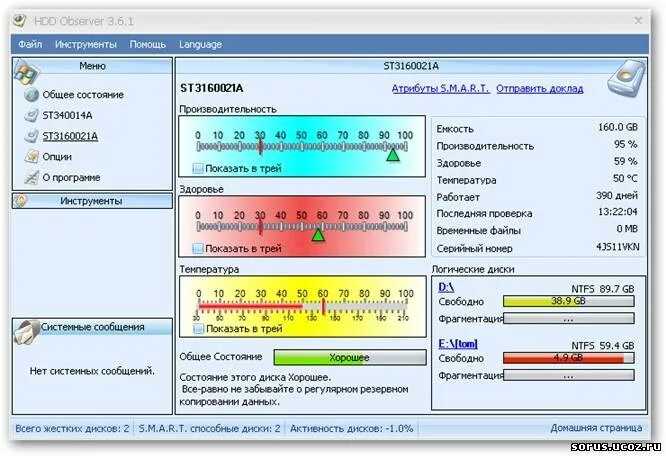Click the Температура value 50 °C
Viewport: 666px width, 456px height.
tap(625, 178)
